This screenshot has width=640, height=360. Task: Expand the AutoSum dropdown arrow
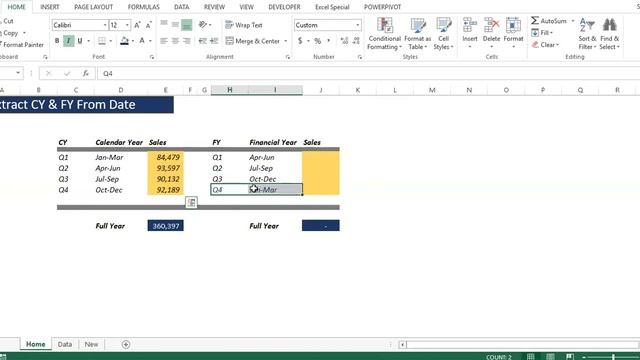click(573, 21)
